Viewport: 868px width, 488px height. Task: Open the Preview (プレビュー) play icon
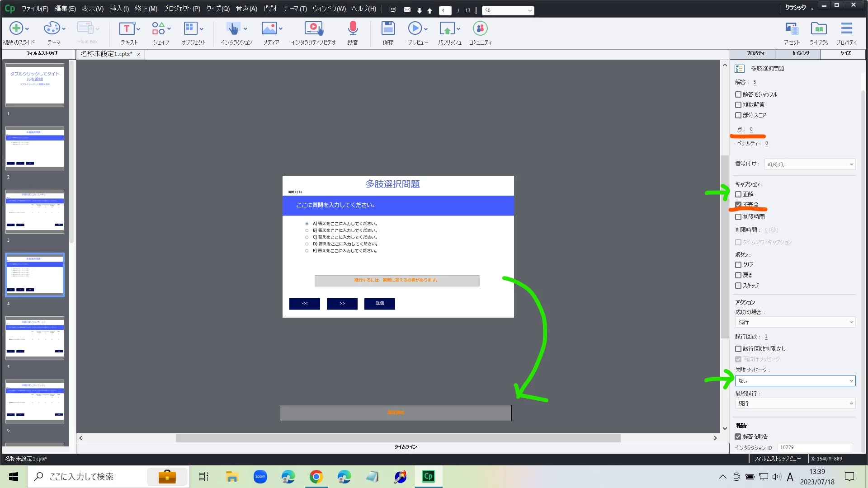[415, 29]
